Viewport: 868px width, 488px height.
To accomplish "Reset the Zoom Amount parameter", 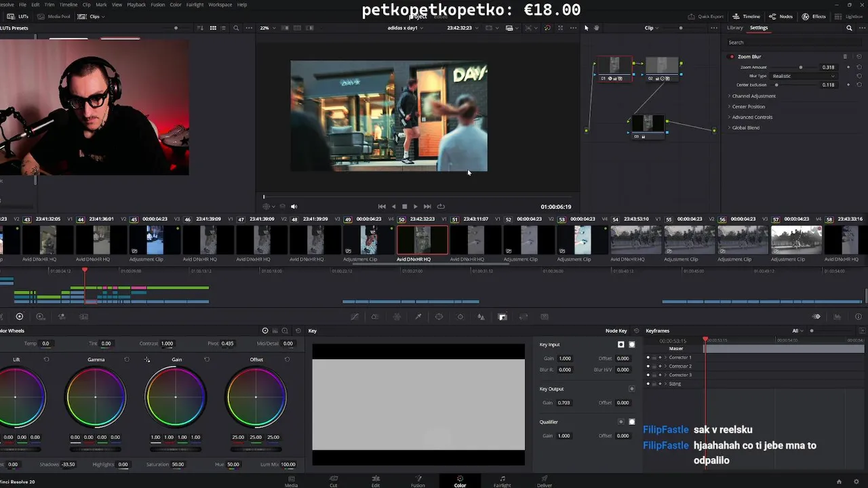I will (859, 67).
